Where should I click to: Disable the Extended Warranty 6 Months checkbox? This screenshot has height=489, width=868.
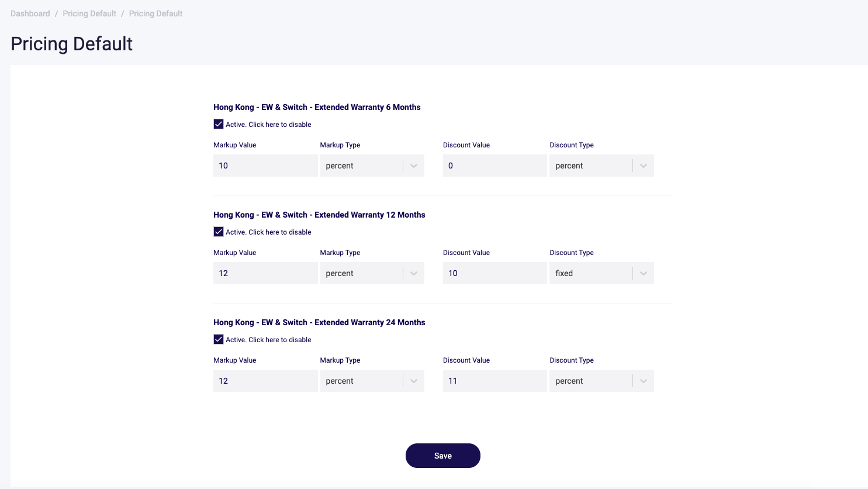click(x=219, y=124)
